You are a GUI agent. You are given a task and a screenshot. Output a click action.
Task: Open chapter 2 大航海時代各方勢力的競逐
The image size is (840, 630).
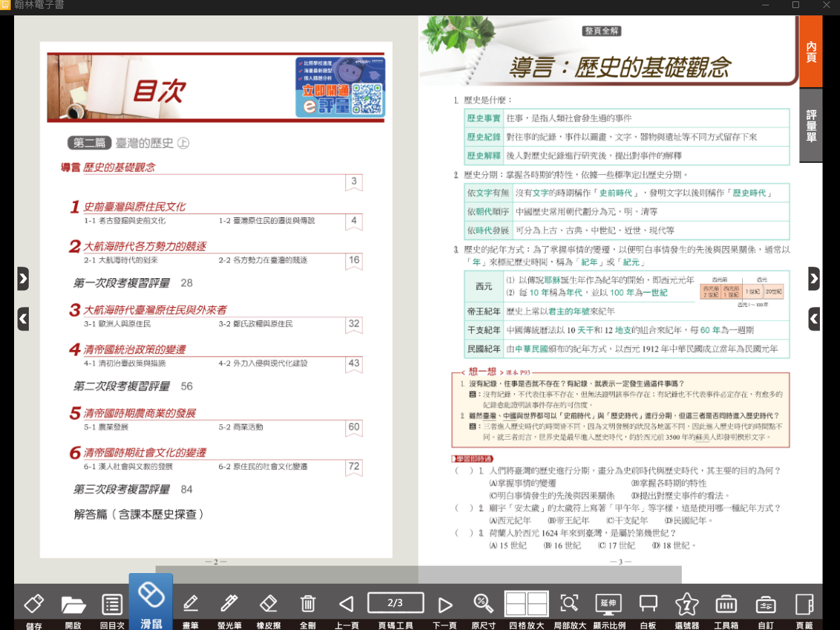(137, 247)
